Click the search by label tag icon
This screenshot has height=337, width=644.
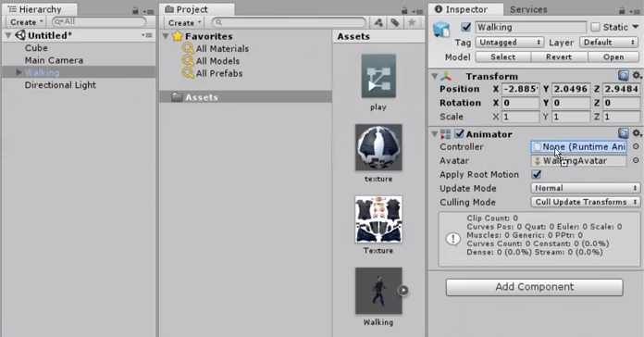coord(395,22)
